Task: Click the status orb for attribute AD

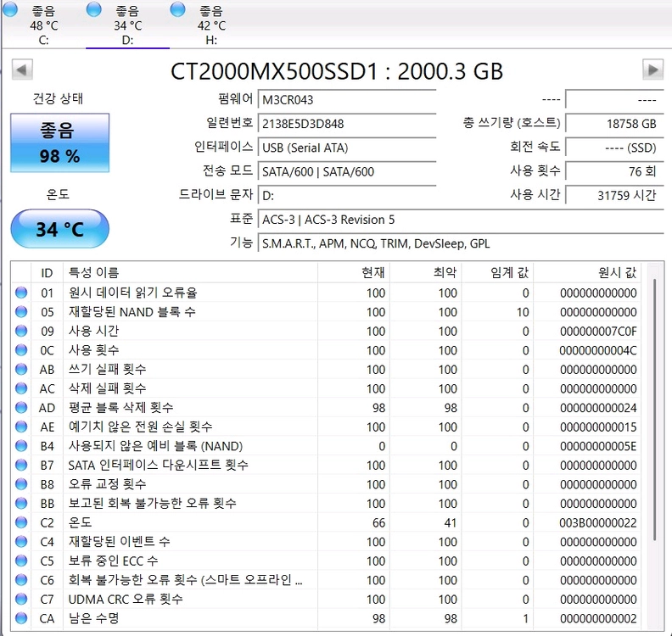Action: (21, 408)
